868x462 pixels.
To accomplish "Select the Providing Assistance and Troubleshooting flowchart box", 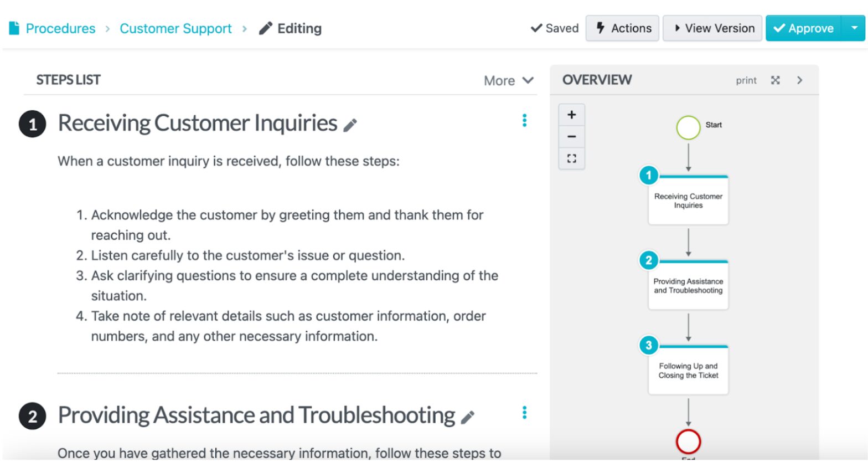I will (688, 285).
